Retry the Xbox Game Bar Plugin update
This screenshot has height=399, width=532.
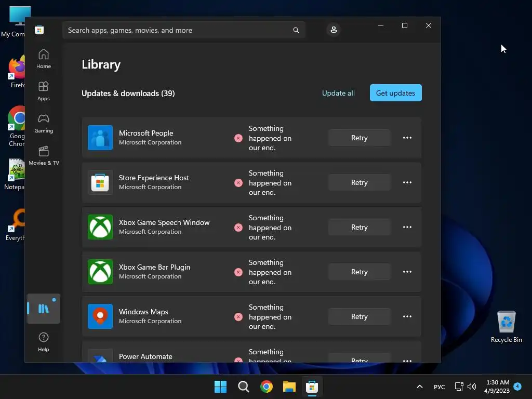(x=360, y=272)
